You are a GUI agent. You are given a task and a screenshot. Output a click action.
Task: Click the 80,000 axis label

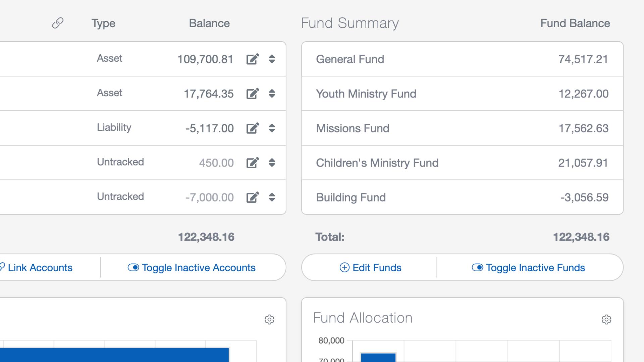tap(331, 341)
